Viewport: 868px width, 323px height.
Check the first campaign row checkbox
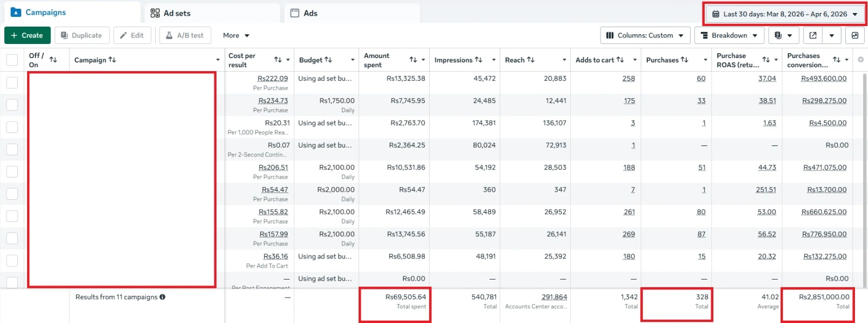pyautogui.click(x=12, y=83)
